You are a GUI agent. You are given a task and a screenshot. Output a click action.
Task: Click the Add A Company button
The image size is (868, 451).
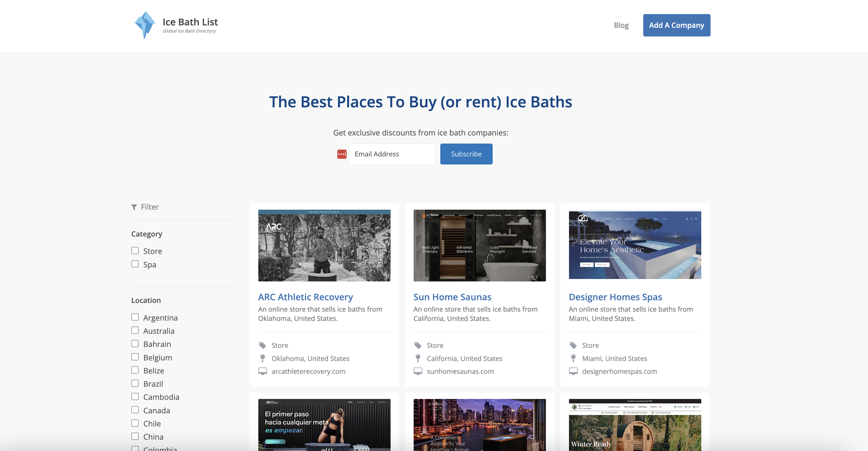pyautogui.click(x=677, y=25)
